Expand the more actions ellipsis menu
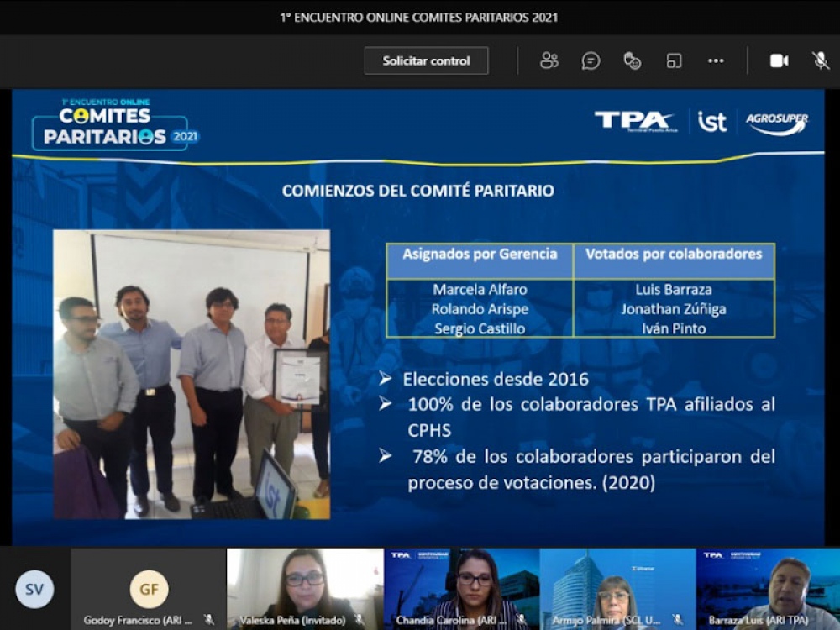This screenshot has width=840, height=630. click(716, 60)
